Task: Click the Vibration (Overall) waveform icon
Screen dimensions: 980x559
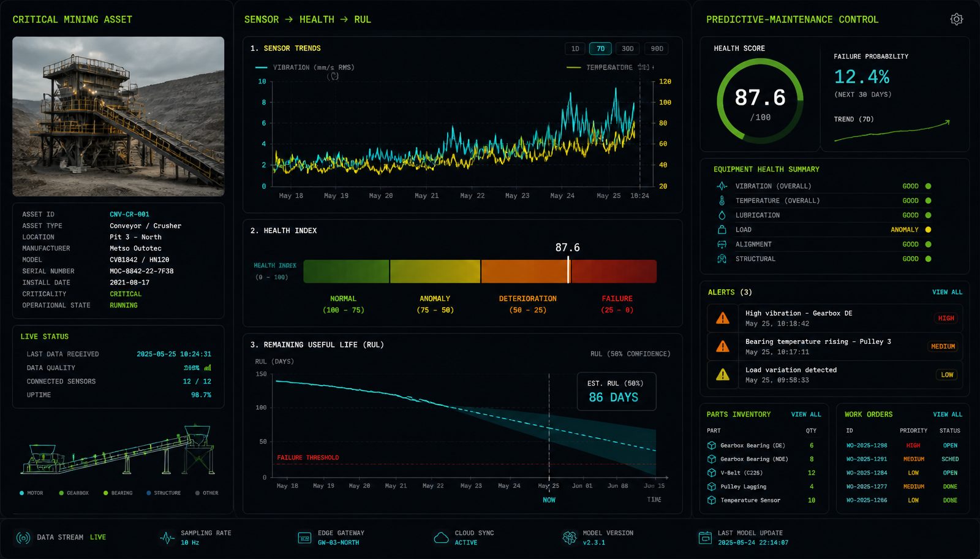Action: click(x=722, y=186)
